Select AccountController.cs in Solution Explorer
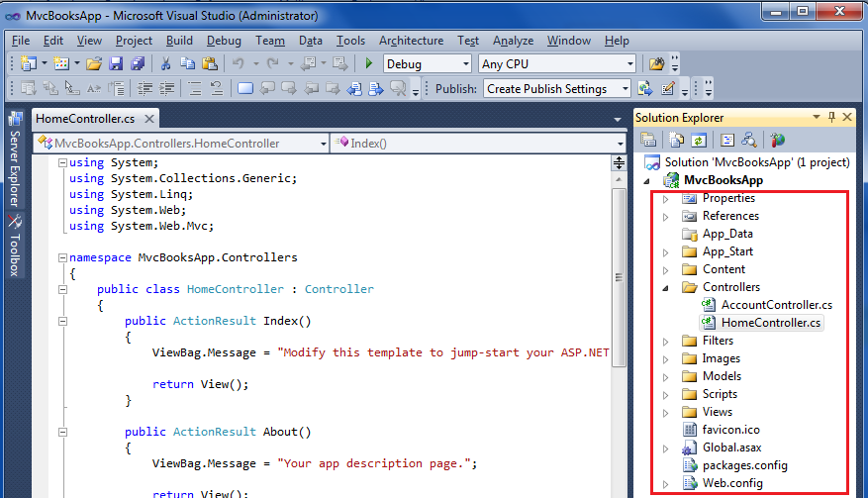The height and width of the screenshot is (498, 868). tap(776, 305)
